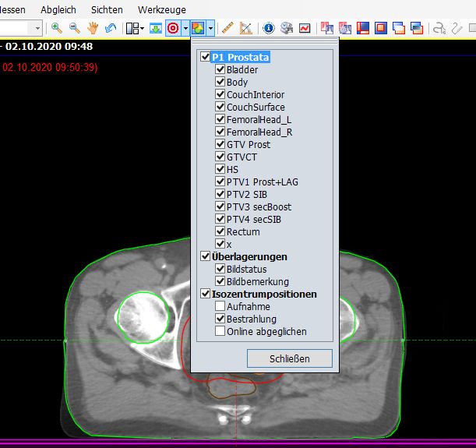The height and width of the screenshot is (448, 476).
Task: Check the Online abgeglichen checkbox
Action: tap(220, 332)
